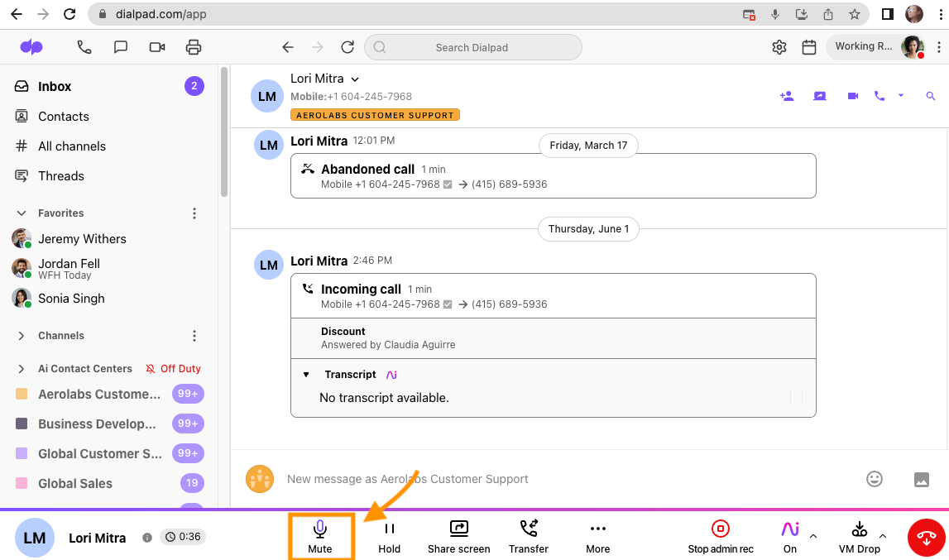Open Jeremy Withers conversation
949x560 pixels.
tap(82, 239)
